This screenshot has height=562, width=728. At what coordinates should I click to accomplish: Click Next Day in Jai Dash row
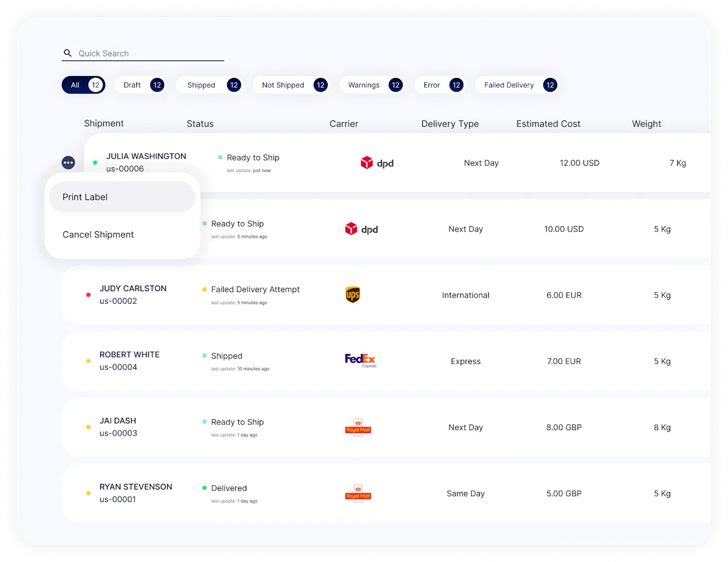pos(466,427)
